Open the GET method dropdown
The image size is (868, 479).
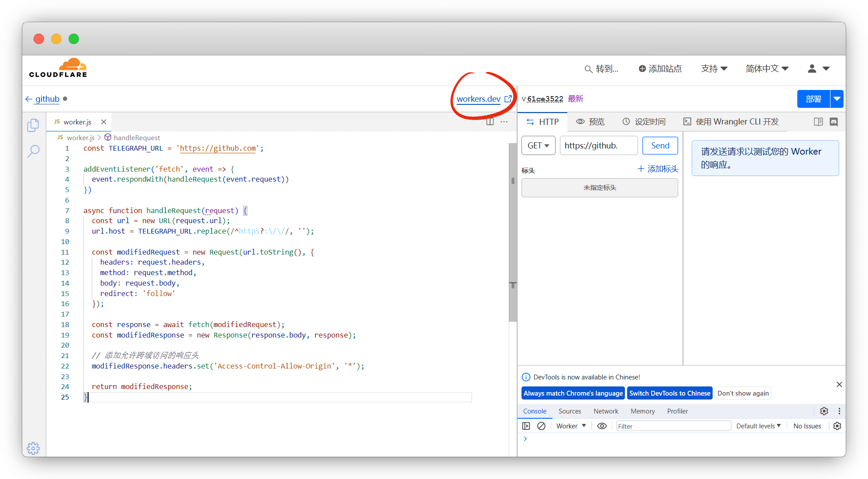click(538, 145)
